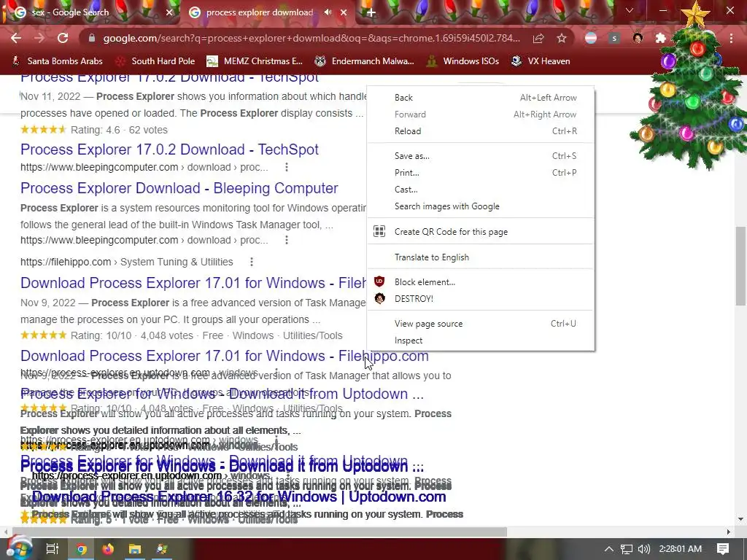The width and height of the screenshot is (747, 560).
Task: Open the volume speaker tray icon
Action: coord(643,549)
